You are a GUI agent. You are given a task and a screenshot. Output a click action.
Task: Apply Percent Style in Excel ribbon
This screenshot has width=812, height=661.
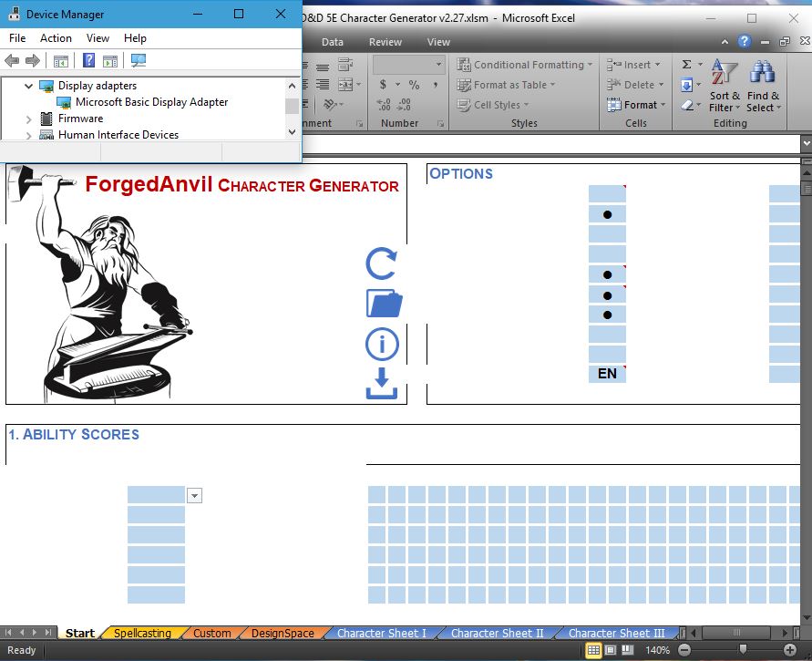point(414,85)
